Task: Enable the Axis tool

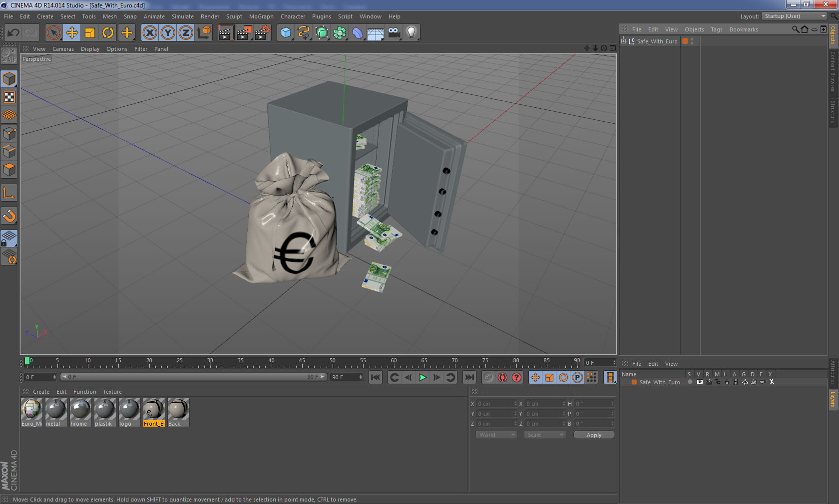Action: click(9, 192)
